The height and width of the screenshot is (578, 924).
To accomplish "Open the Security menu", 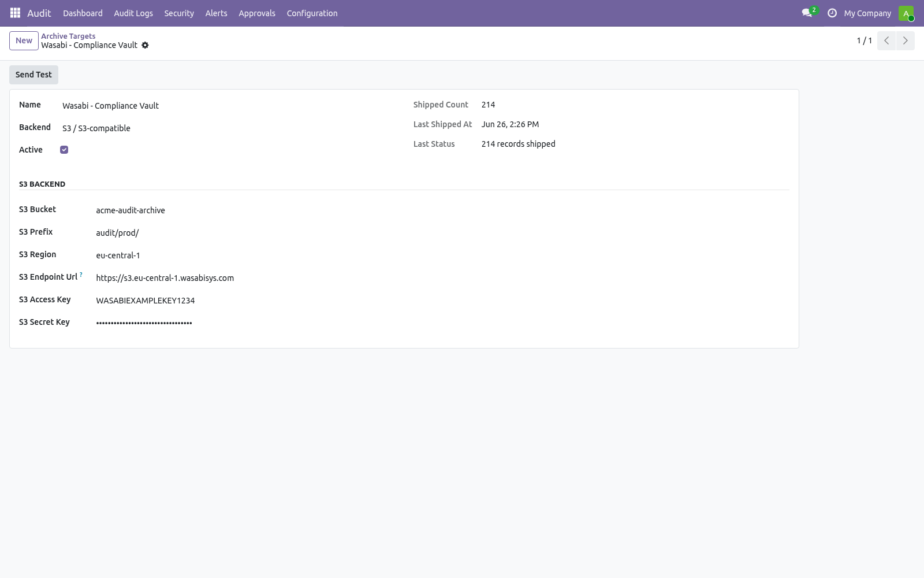I will click(179, 13).
